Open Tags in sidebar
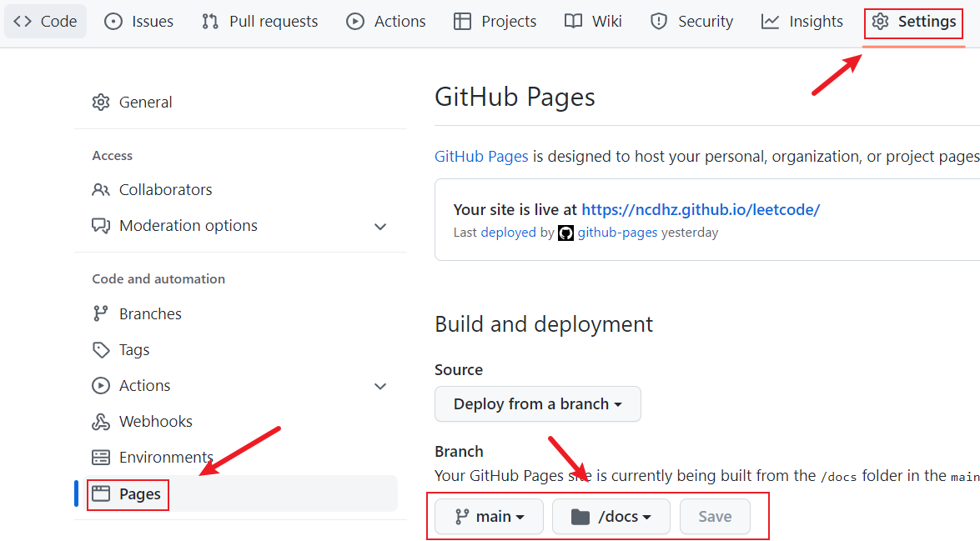980x541 pixels. [240, 350]
